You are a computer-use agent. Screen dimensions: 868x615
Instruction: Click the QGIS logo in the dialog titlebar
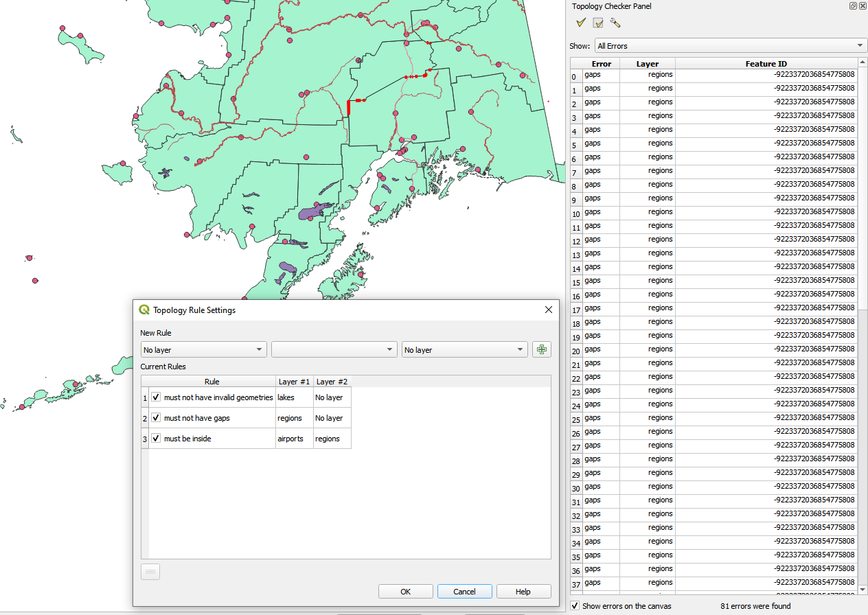coord(144,310)
